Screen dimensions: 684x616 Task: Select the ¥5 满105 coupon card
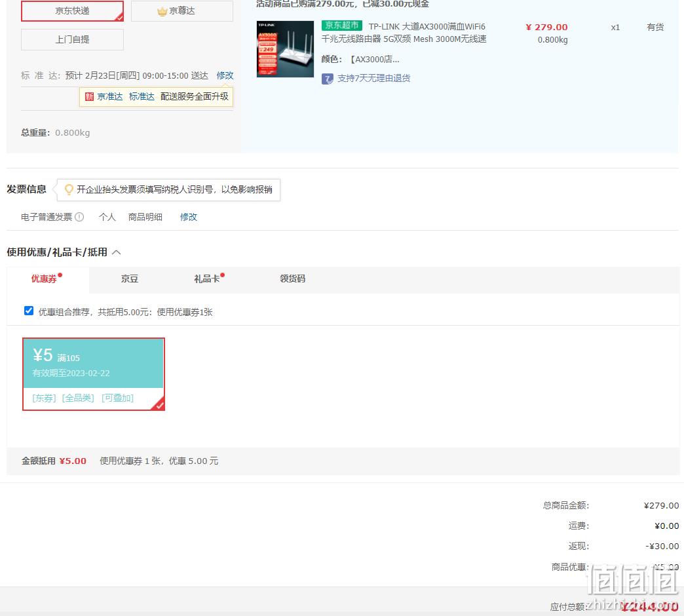point(94,374)
